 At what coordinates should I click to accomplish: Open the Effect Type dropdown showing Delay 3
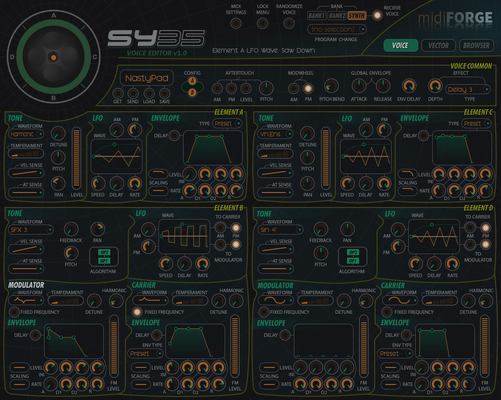(468, 89)
